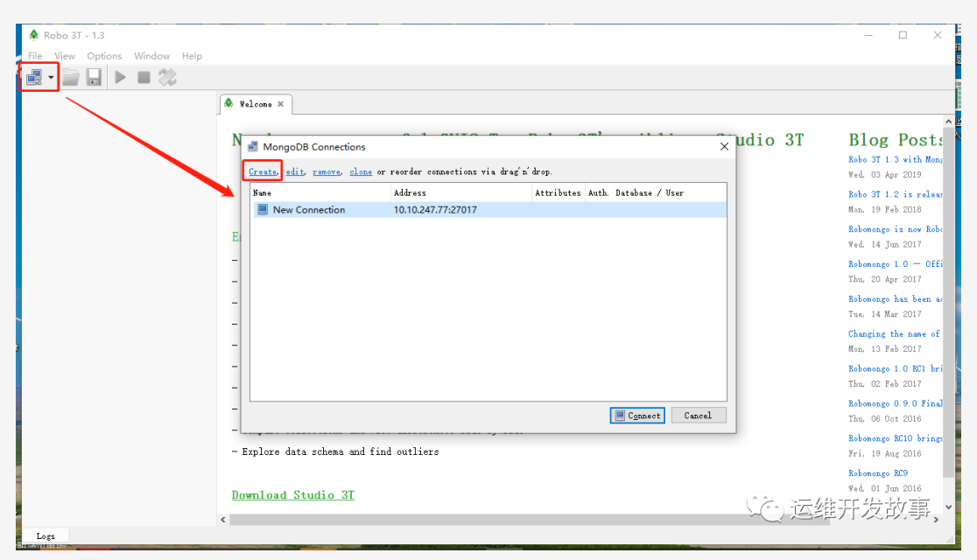This screenshot has height=560, width=977.
Task: Open the Robo 3T 1.2 blog post link
Action: pos(895,194)
